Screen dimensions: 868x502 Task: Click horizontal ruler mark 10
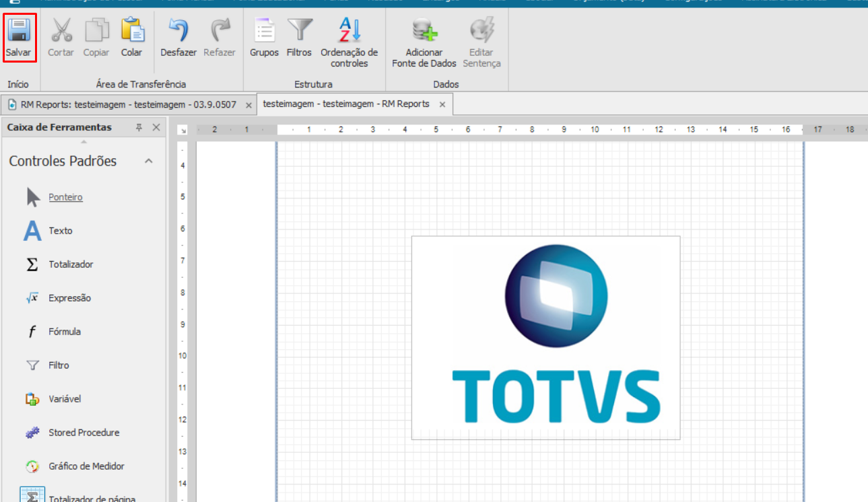(x=595, y=129)
